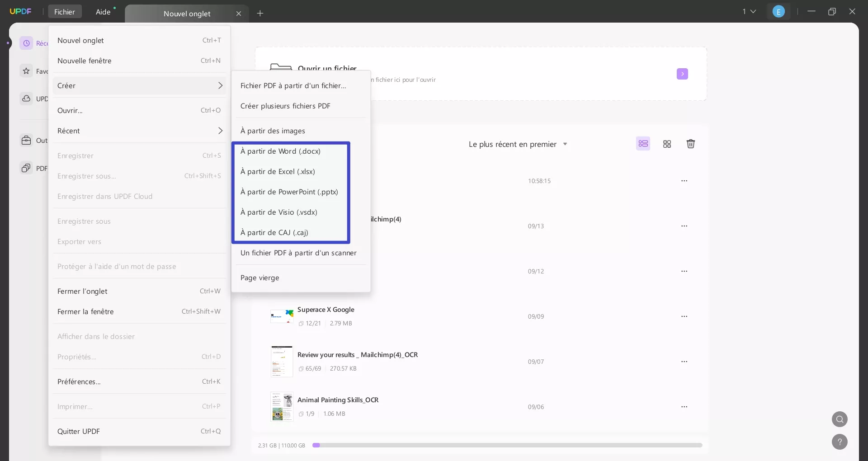868x461 pixels.
Task: Click the Recent clock icon in sidebar
Action: tap(27, 43)
